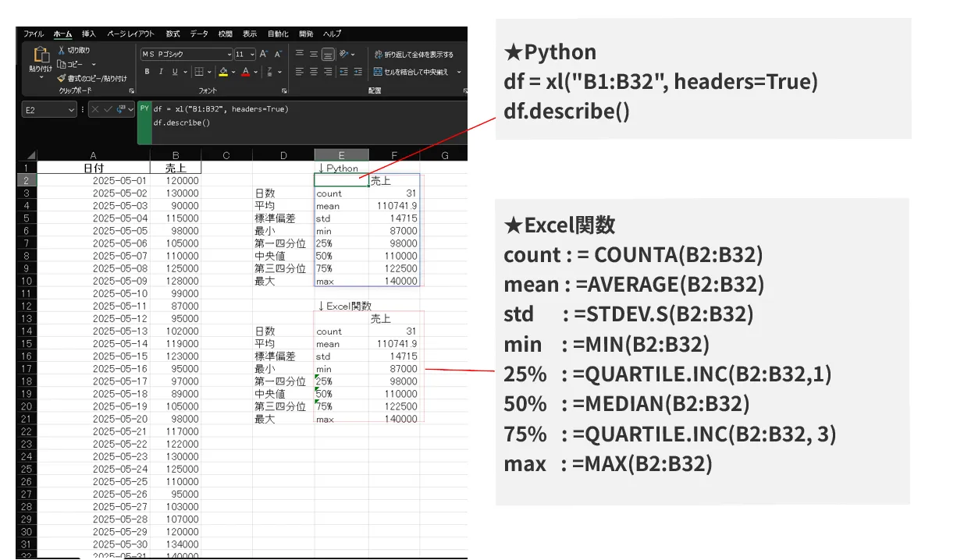Click the paste (貼り付け) clipboard icon
This screenshot has width=964, height=560.
(41, 56)
